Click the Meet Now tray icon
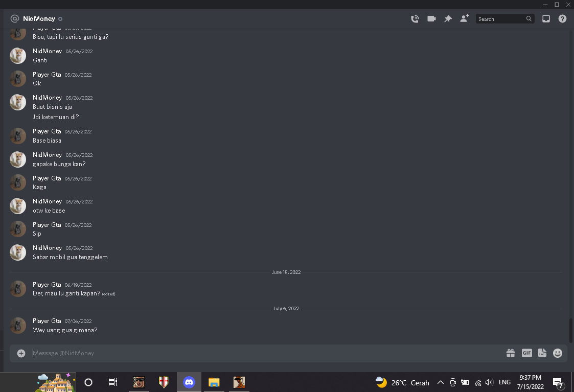This screenshot has height=392, width=574. pyautogui.click(x=453, y=382)
